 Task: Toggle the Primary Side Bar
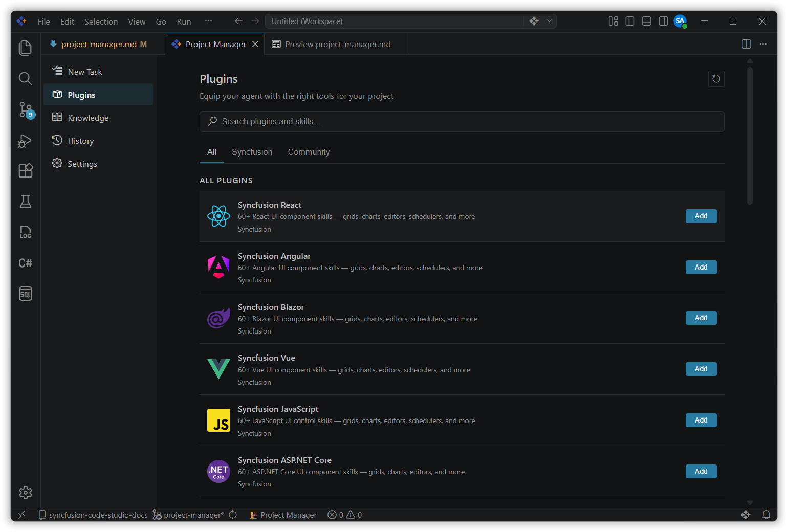coord(630,21)
